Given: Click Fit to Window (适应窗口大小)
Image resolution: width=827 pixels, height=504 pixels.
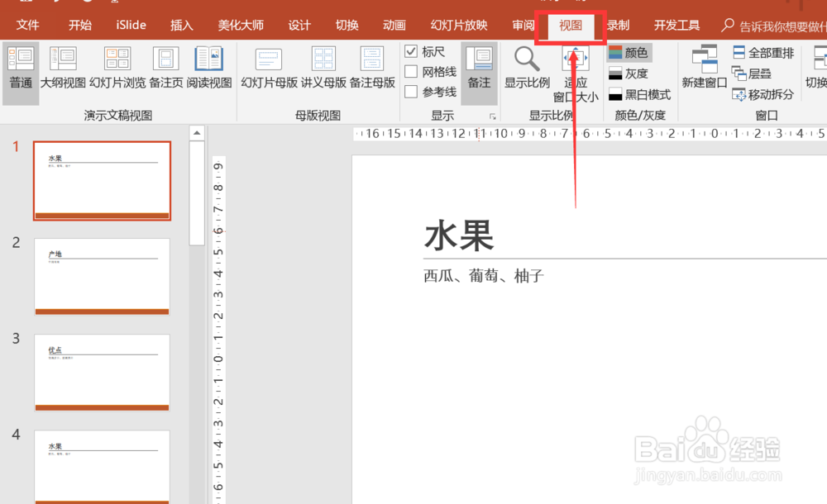Looking at the screenshot, I should [576, 74].
